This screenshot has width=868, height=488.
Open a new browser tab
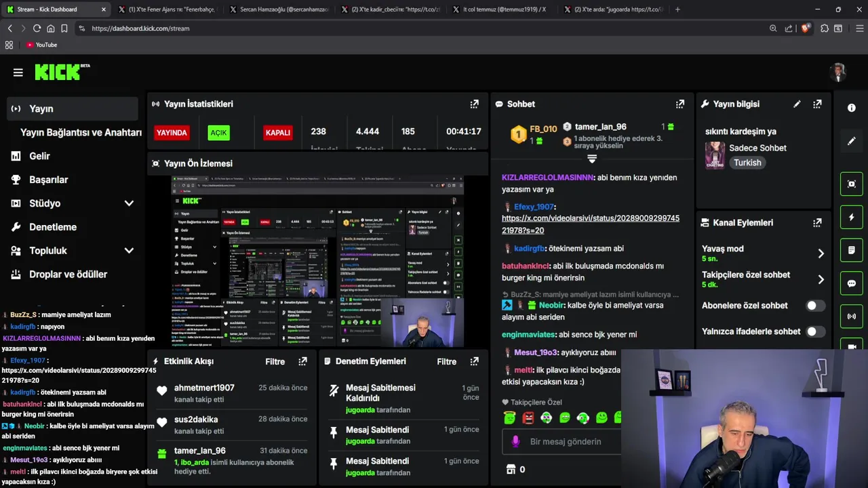click(677, 9)
